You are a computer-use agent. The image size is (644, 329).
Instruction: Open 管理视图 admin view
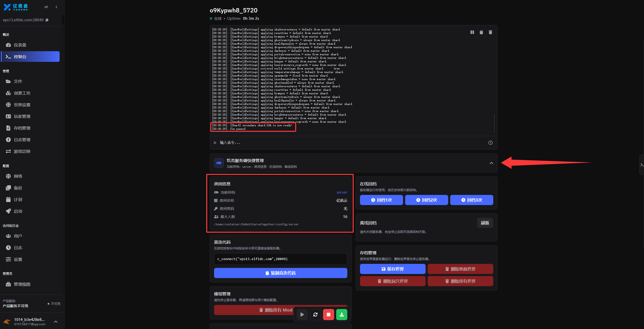[30, 284]
